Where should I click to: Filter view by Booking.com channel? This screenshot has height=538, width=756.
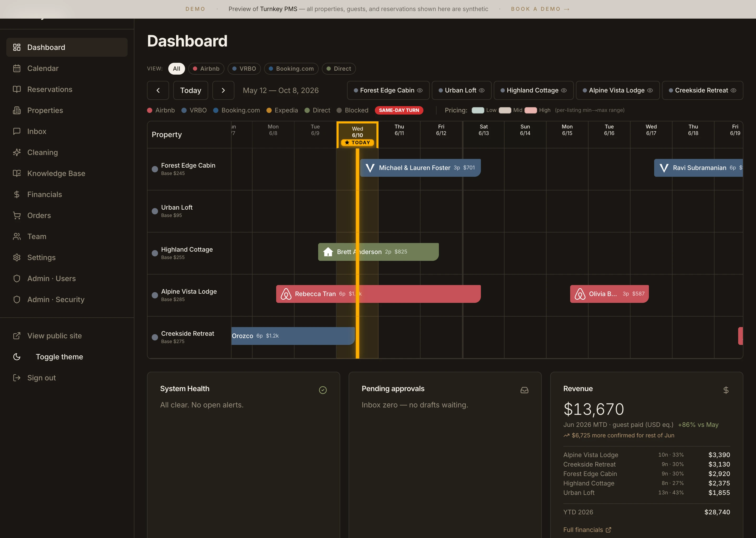tap(291, 69)
